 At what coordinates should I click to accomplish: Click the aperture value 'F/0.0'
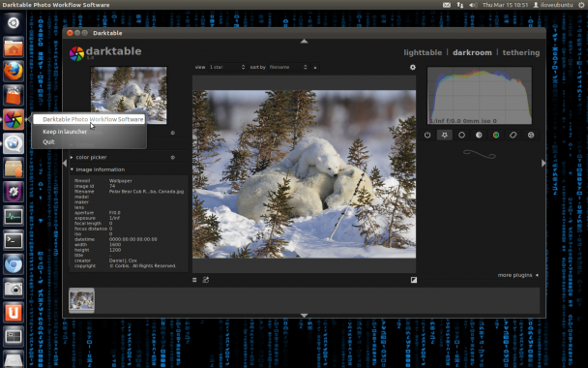pos(114,212)
